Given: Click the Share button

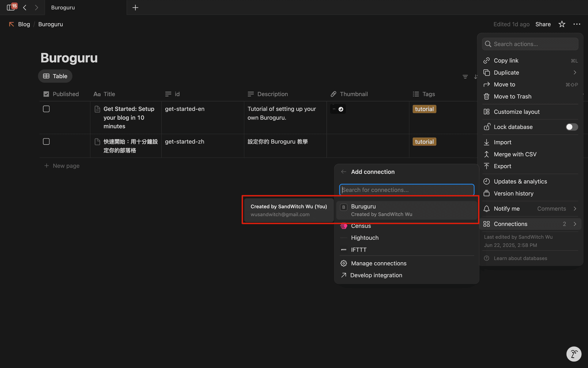Looking at the screenshot, I should click(543, 24).
